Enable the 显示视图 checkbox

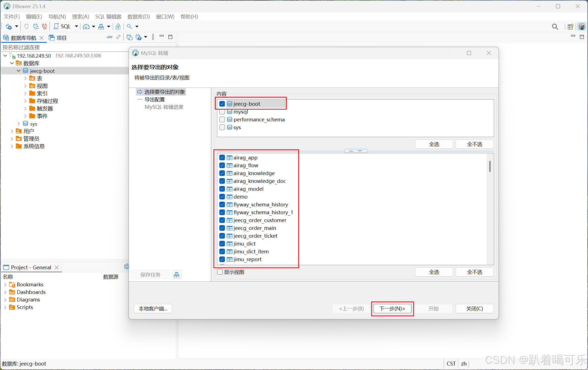pyautogui.click(x=220, y=272)
